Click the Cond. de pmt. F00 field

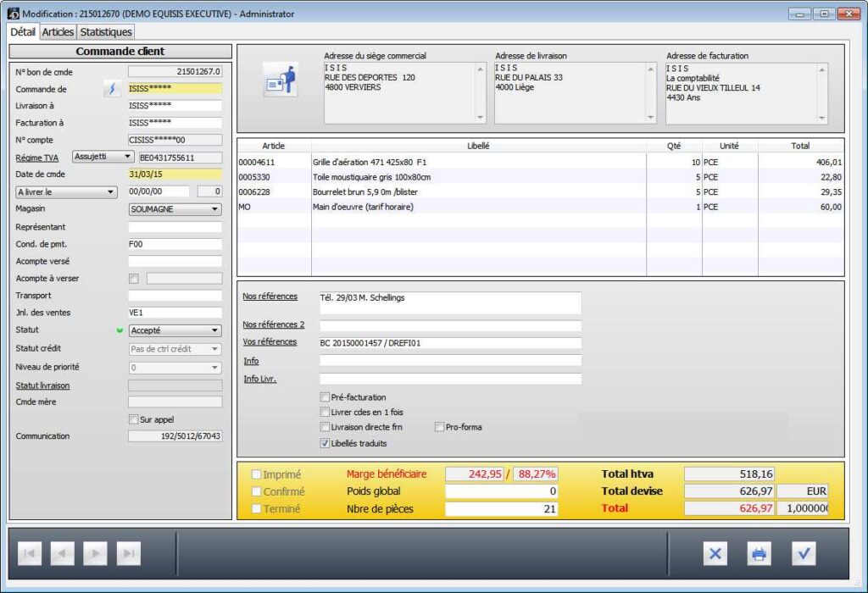(175, 244)
